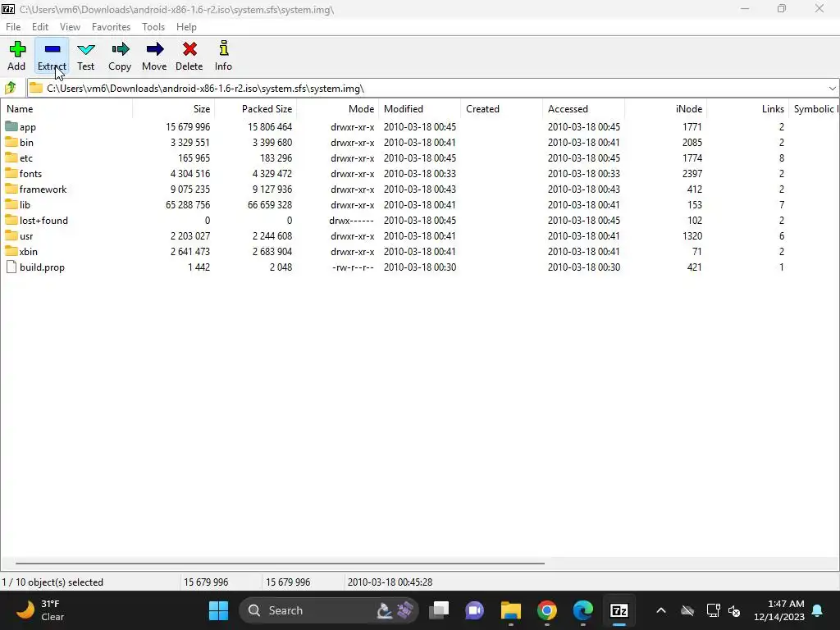The width and height of the screenshot is (840, 630).
Task: Click the taskbar Search box
Action: tap(328, 610)
